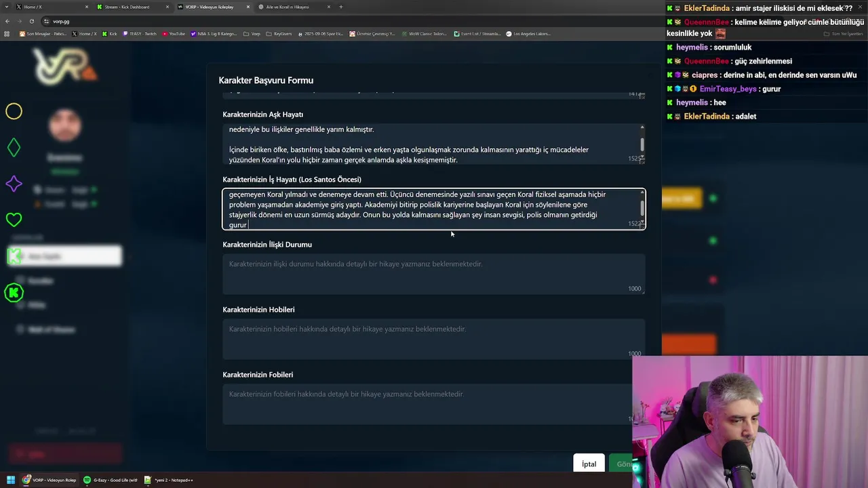
Task: Click the Karakter Başvuru Formu heading
Action: [x=266, y=80]
